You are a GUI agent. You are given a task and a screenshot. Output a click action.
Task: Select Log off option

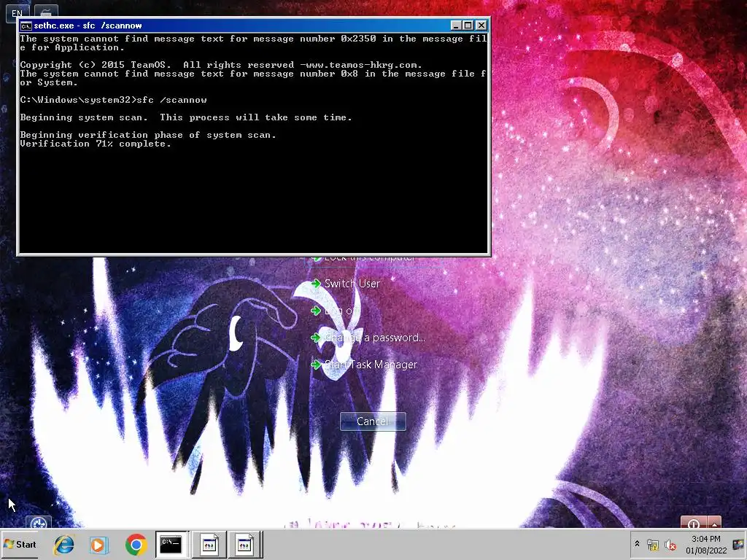(336, 311)
